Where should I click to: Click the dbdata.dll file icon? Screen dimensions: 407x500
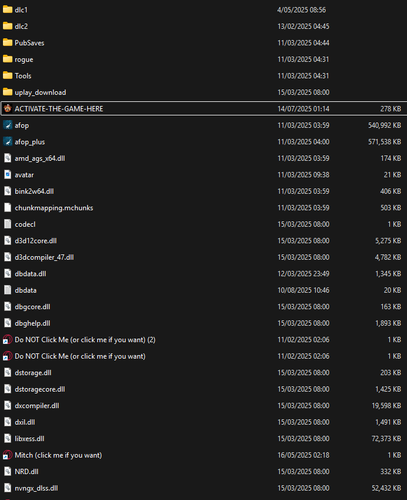7,274
